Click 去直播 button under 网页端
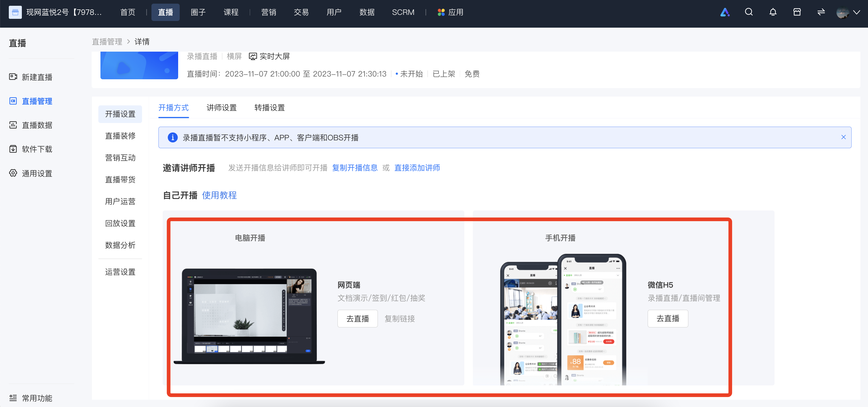This screenshot has width=868, height=407. click(357, 318)
